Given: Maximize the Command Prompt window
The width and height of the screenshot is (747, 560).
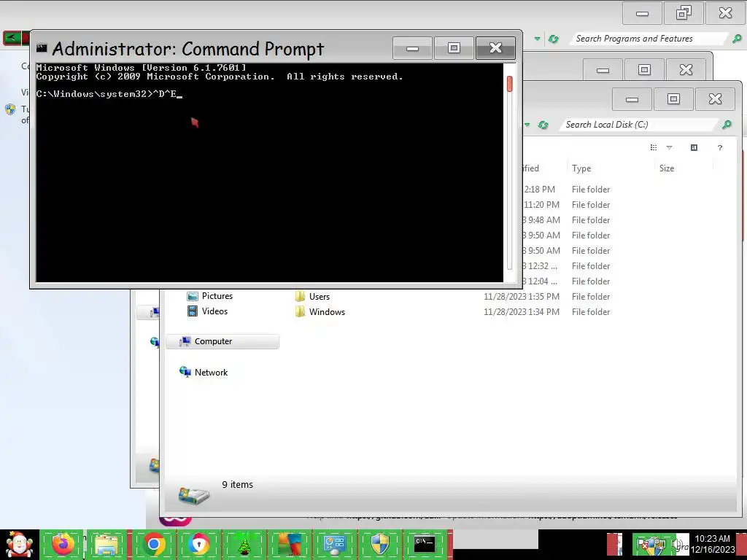Looking at the screenshot, I should pos(454,48).
